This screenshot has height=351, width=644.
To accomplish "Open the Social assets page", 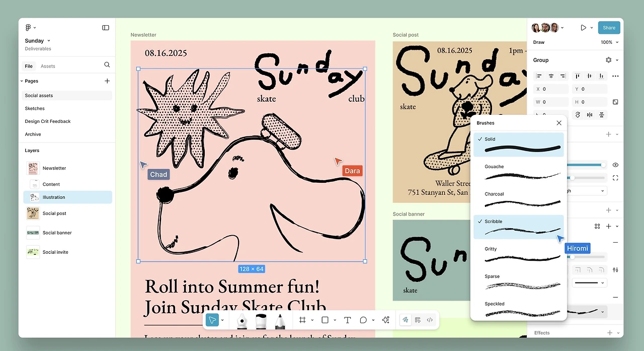I will (x=67, y=95).
